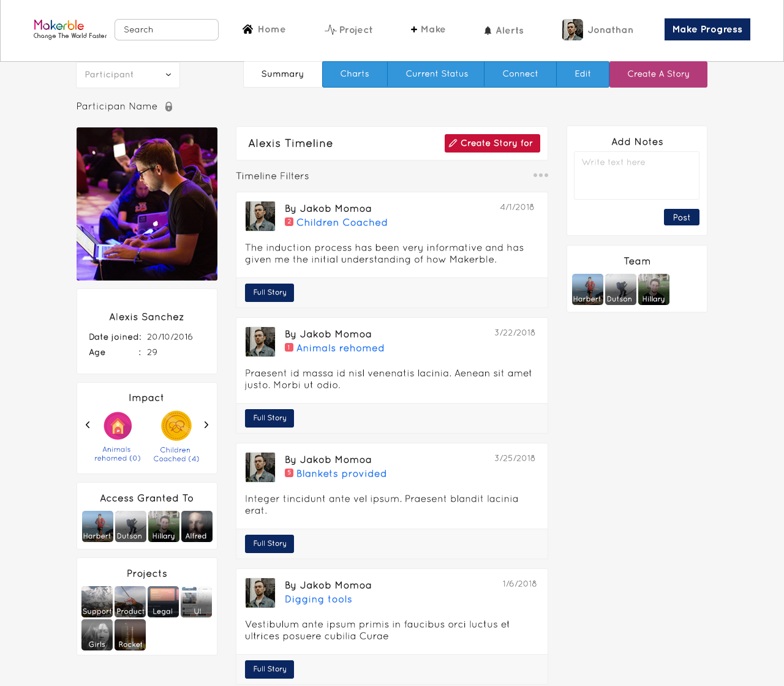Click the Makerble logo
784x686 pixels.
point(70,29)
